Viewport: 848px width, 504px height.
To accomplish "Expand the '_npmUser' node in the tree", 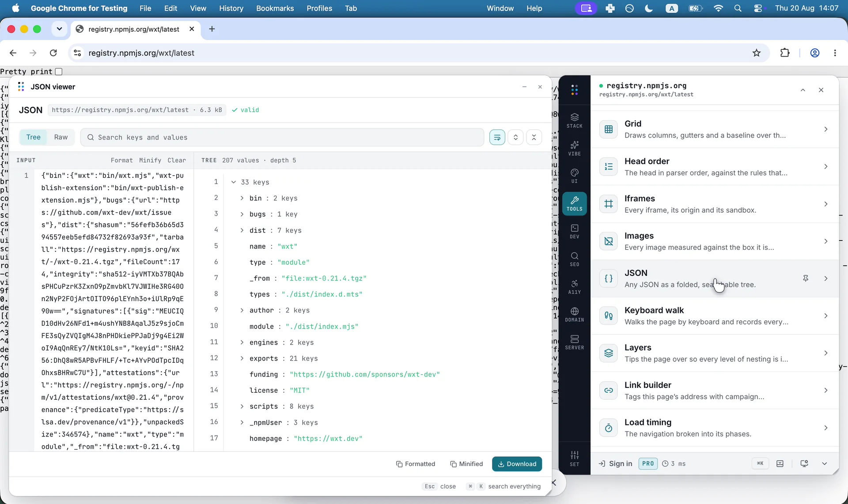I will tap(242, 422).
